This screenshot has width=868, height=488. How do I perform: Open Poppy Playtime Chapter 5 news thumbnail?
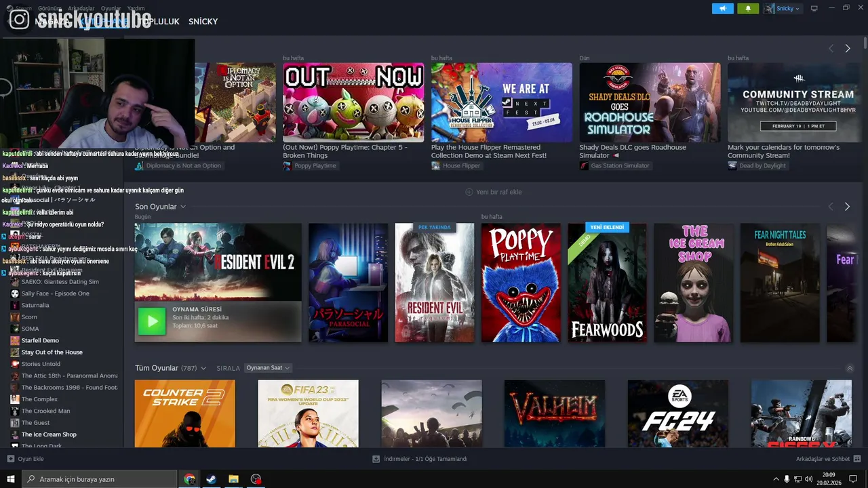pyautogui.click(x=353, y=102)
